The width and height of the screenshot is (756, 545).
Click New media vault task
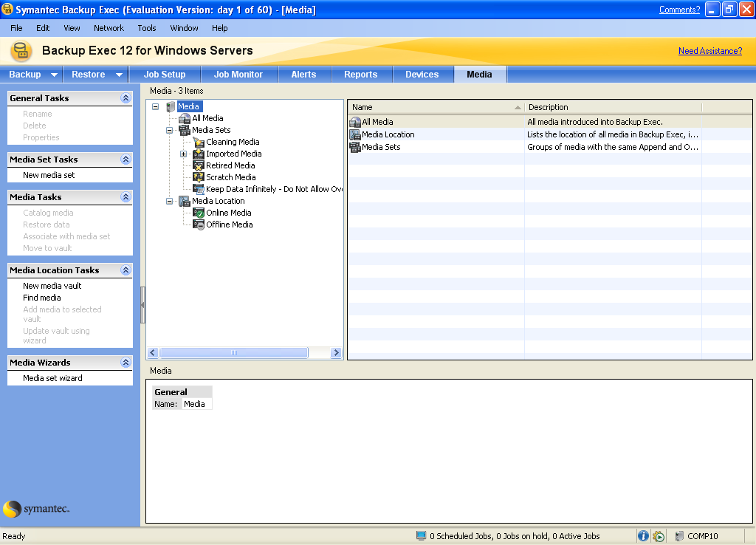(52, 286)
